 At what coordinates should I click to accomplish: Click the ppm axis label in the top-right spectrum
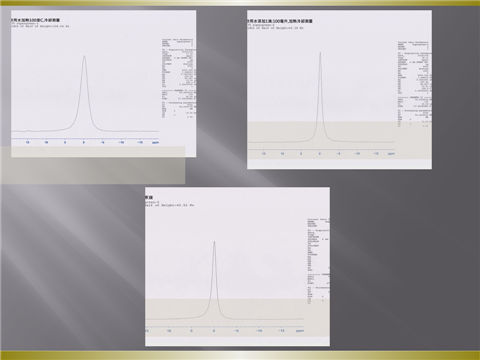click(x=391, y=154)
